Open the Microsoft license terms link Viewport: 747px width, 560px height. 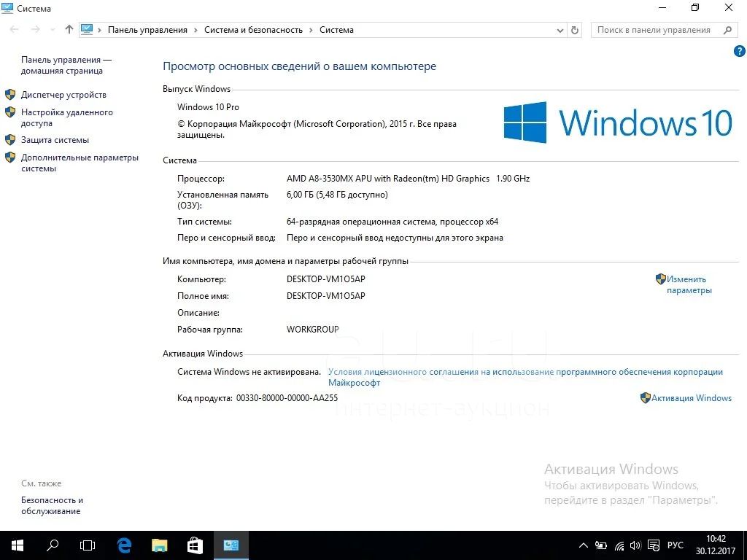pyautogui.click(x=525, y=377)
